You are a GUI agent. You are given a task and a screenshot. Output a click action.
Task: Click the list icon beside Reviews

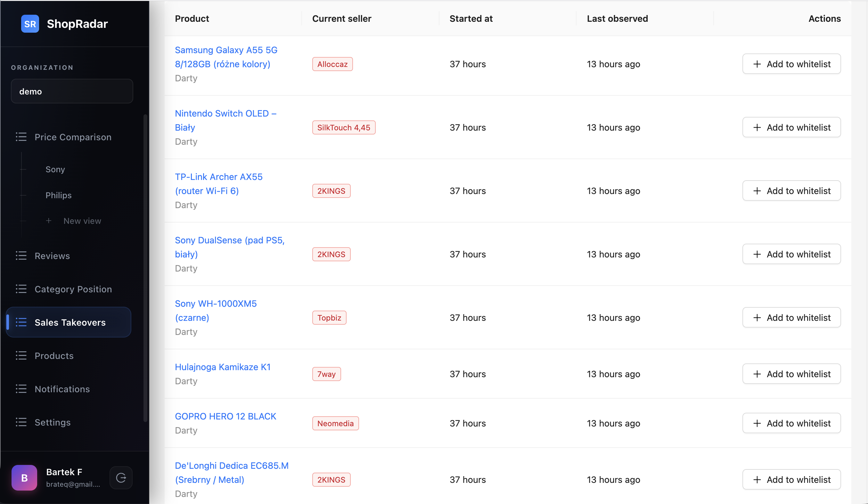coord(21,256)
